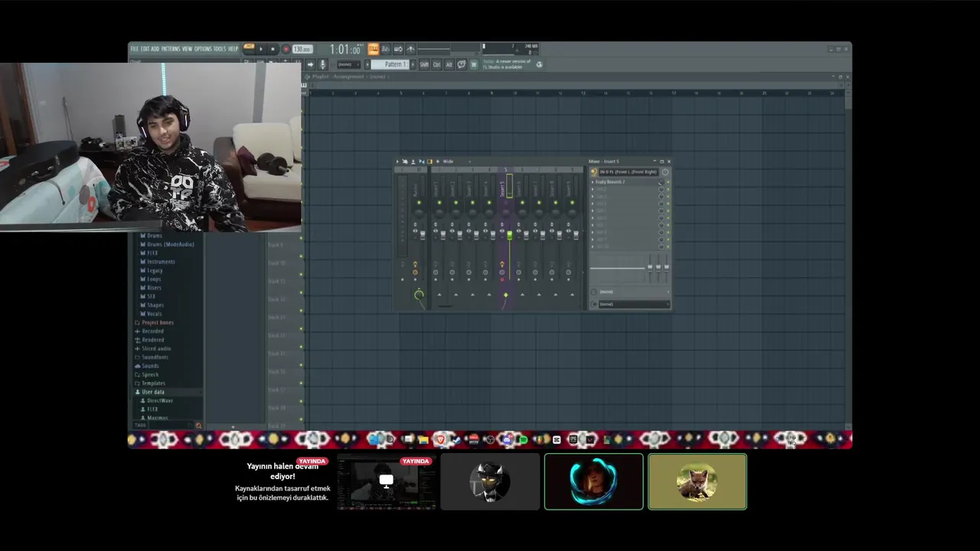The height and width of the screenshot is (551, 980).
Task: Click the Insert 9 volume fader
Action: (576, 235)
